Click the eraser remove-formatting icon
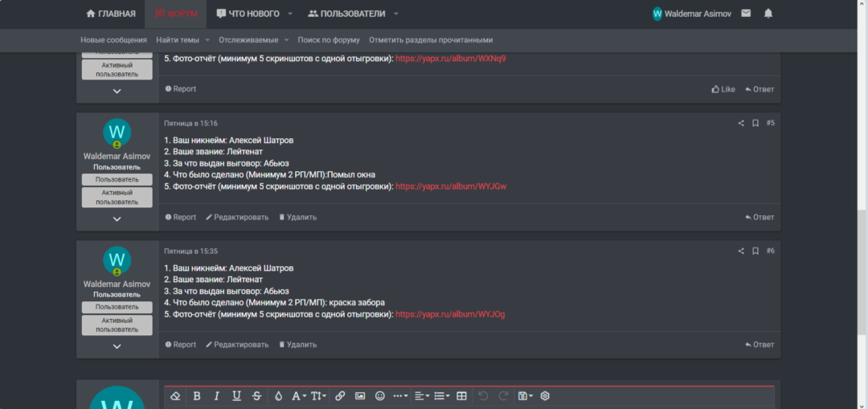868x409 pixels. [175, 395]
